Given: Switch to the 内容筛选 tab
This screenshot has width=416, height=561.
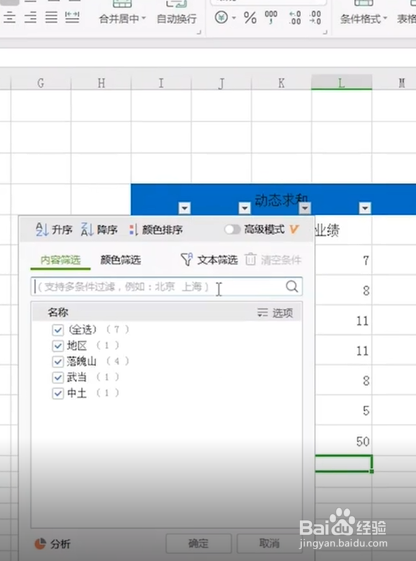Looking at the screenshot, I should [x=60, y=260].
